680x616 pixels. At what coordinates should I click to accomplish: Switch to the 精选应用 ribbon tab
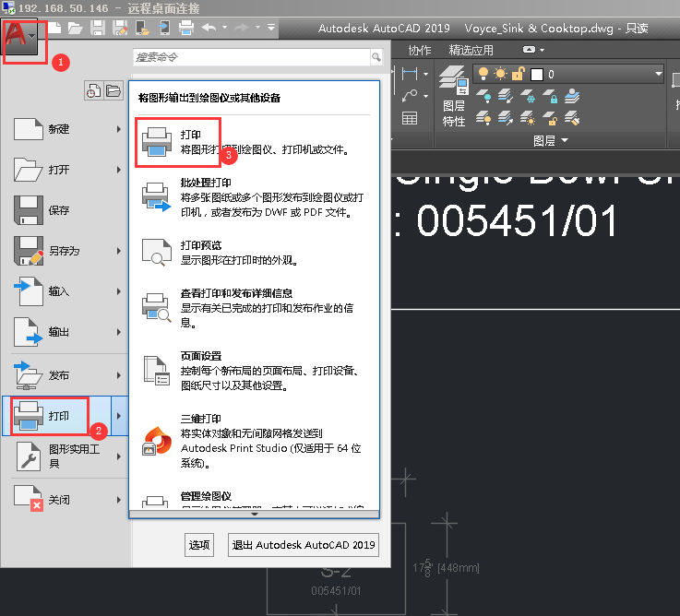(471, 50)
